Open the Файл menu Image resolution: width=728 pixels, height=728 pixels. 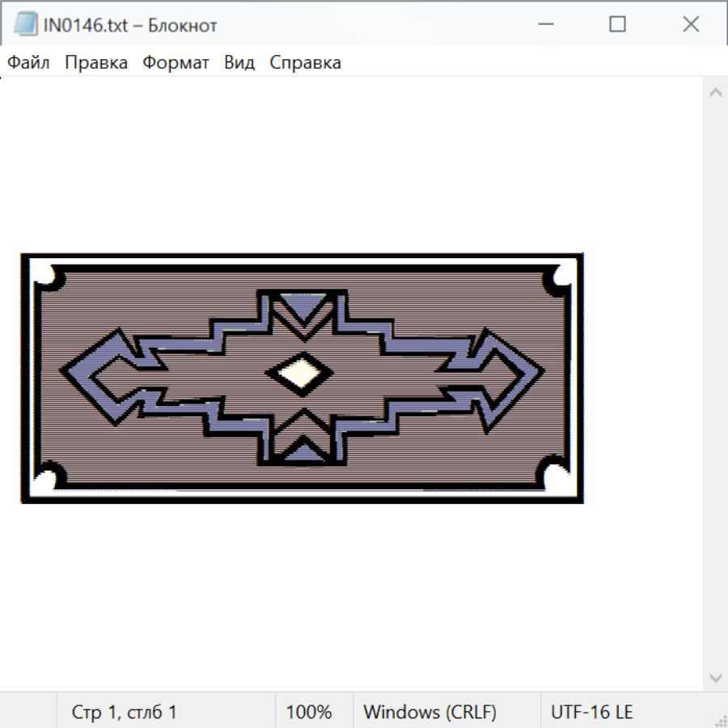(28, 62)
